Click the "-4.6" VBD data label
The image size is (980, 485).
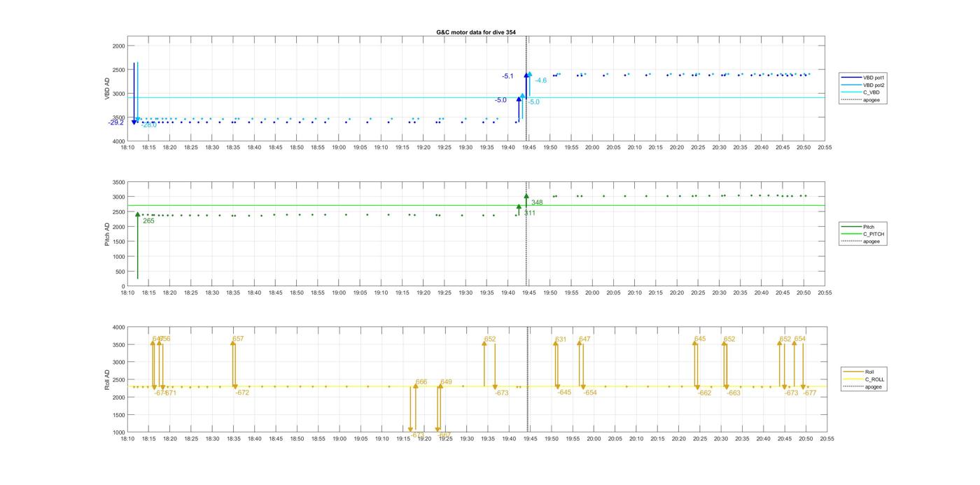540,80
